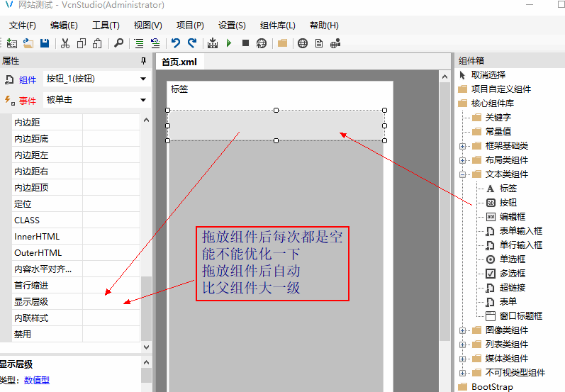The image size is (565, 392).
Task: Open the 组件 dropdown showing 按钮_1(按钮)
Action: click(143, 79)
